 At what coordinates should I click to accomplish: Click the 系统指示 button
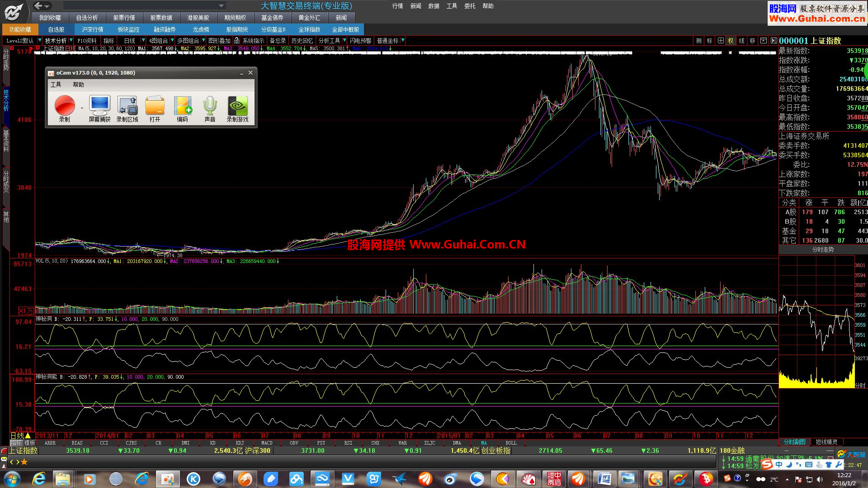point(253,41)
